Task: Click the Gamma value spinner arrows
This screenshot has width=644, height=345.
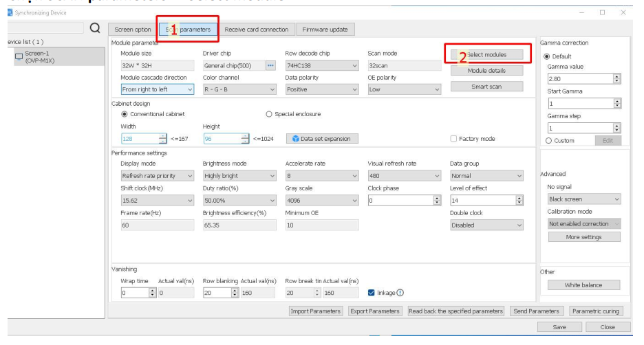Action: tap(616, 79)
